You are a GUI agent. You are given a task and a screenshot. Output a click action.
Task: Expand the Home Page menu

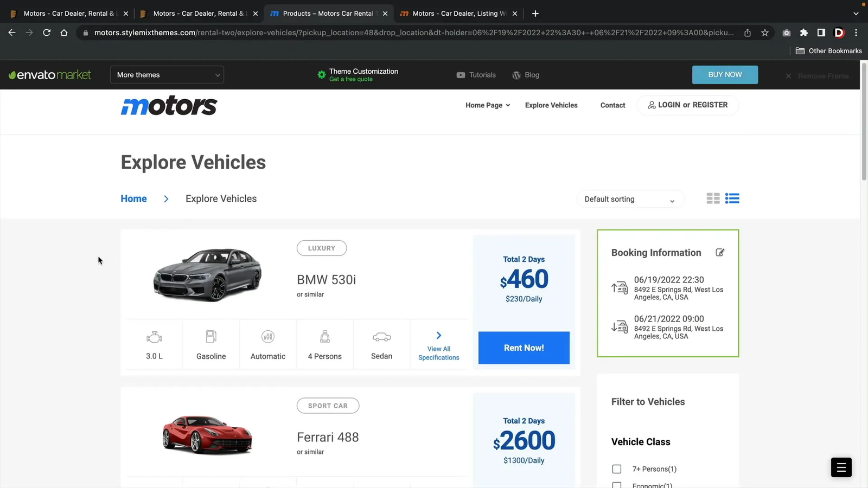pyautogui.click(x=488, y=105)
